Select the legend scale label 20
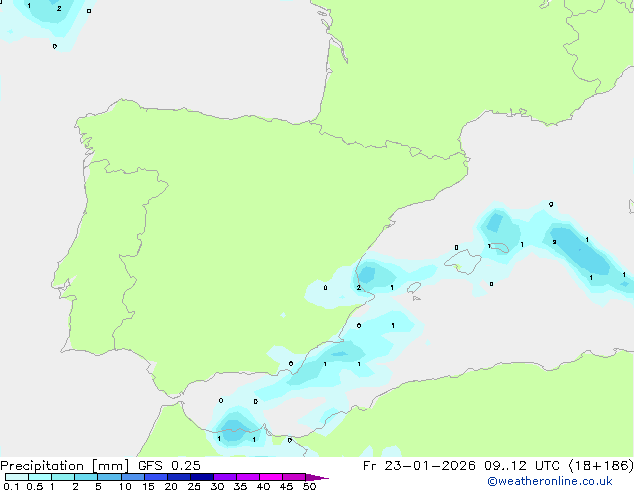 (171, 486)
